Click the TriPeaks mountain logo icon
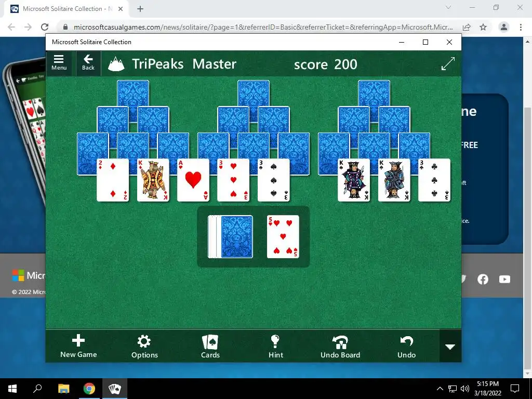This screenshot has height=399, width=532. (116, 64)
